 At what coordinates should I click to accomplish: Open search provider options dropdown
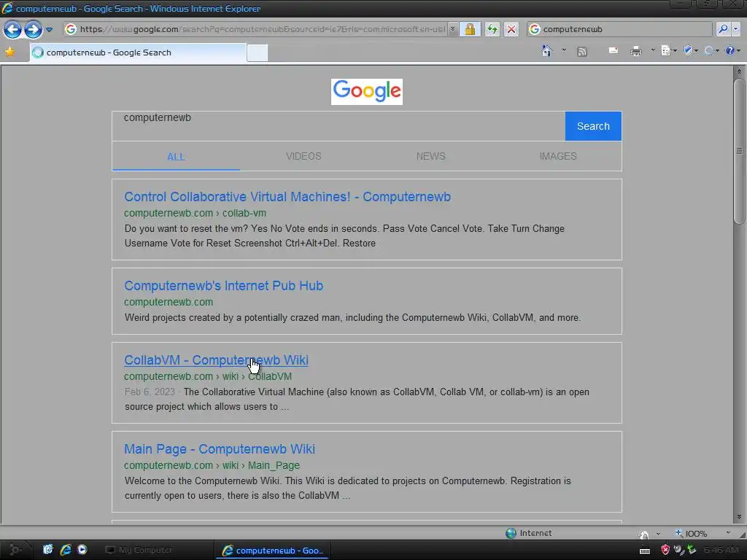tap(735, 29)
